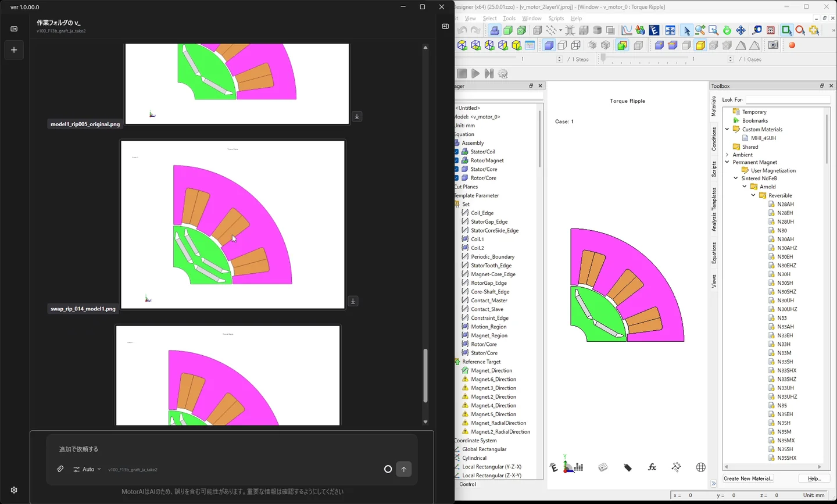Screen dimensions: 837x504
Task: Click the stop button in Designer
Action: [x=462, y=73]
